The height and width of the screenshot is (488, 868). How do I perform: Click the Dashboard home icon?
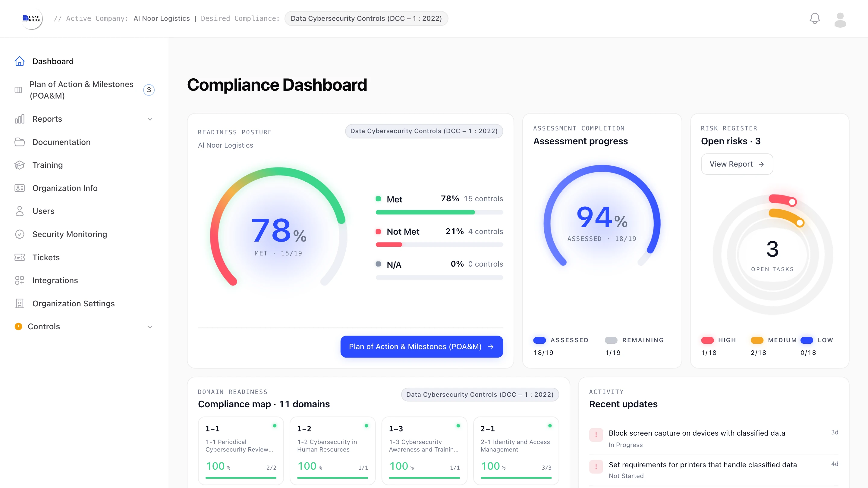click(20, 61)
